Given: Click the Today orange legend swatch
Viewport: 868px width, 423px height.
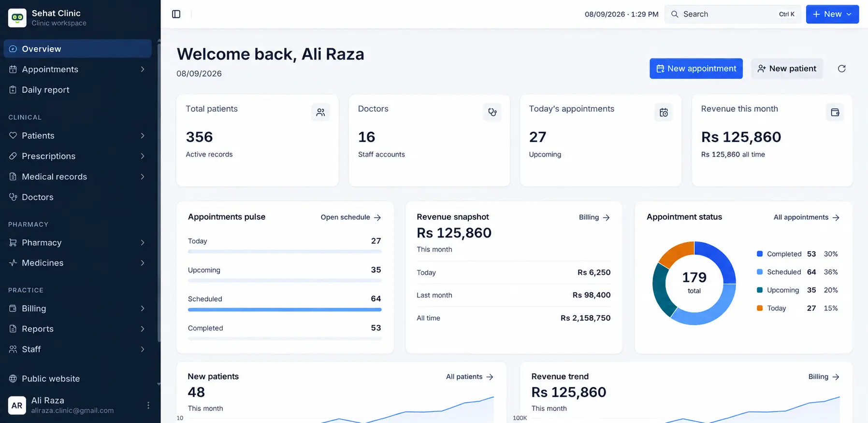Looking at the screenshot, I should [760, 308].
